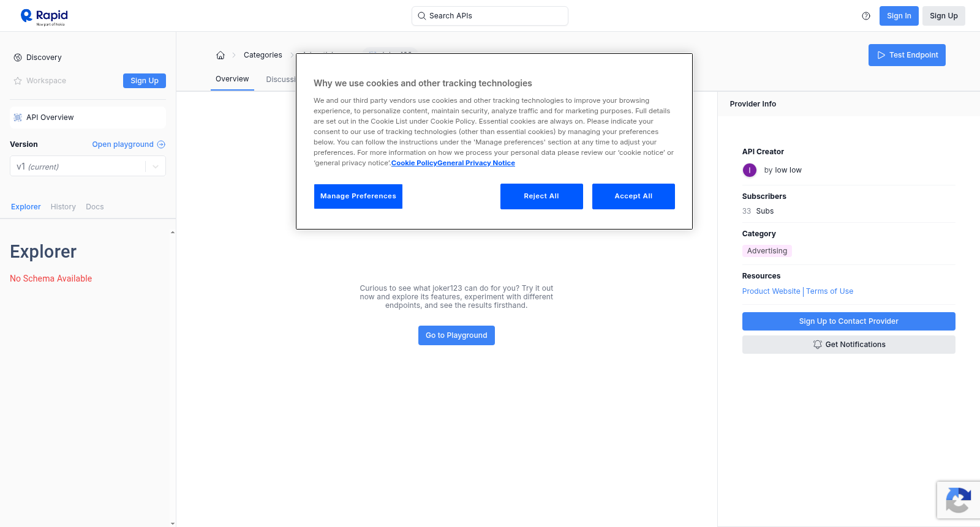Viewport: 980px width, 527px height.
Task: Select the Overview tab
Action: click(232, 79)
